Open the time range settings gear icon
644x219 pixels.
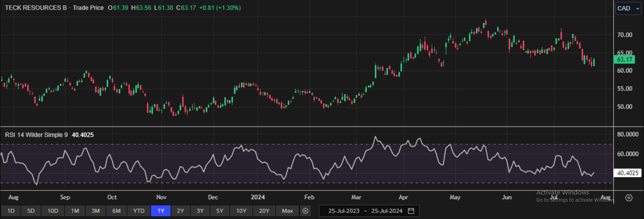coord(305,211)
